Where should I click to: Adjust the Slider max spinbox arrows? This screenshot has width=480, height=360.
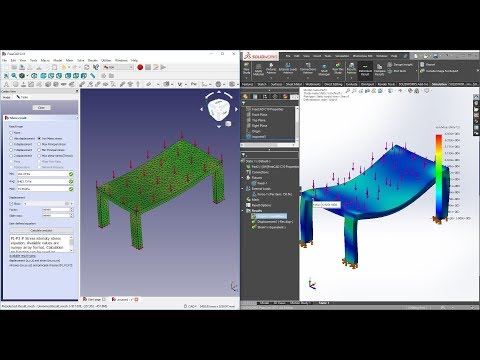click(72, 216)
